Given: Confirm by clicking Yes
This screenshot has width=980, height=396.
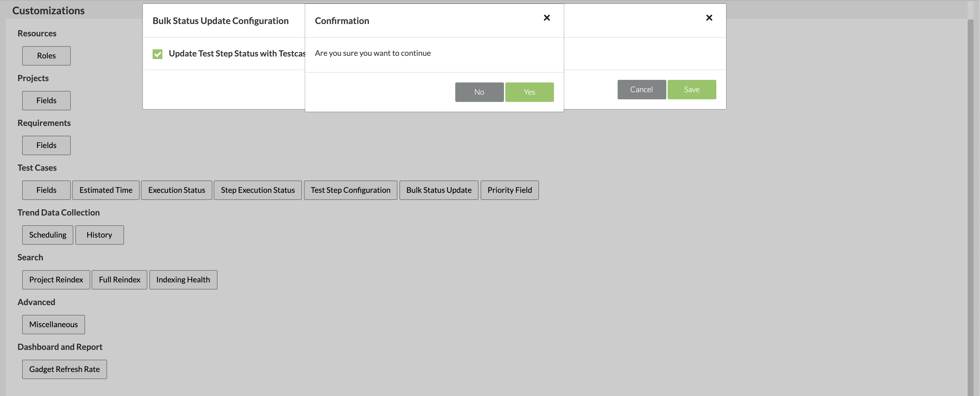Looking at the screenshot, I should pyautogui.click(x=529, y=92).
